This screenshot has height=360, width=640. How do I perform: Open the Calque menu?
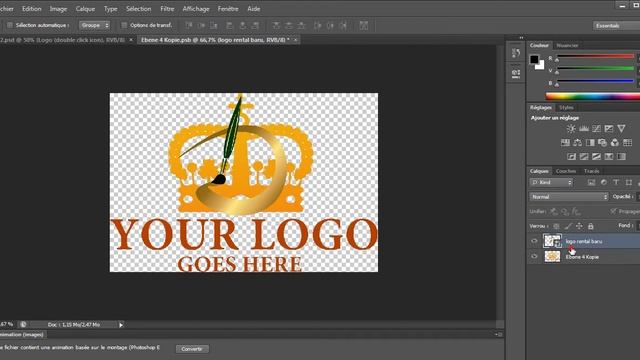pyautogui.click(x=85, y=9)
